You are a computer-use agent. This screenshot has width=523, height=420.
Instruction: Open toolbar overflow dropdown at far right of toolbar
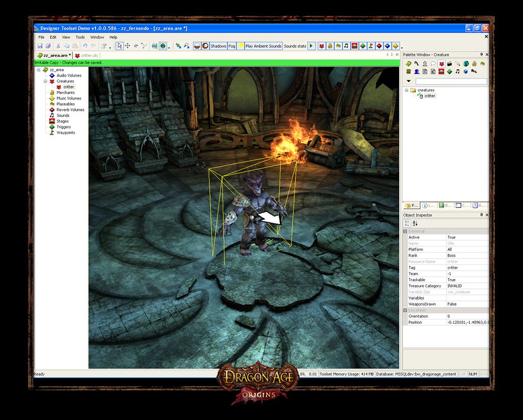click(402, 48)
